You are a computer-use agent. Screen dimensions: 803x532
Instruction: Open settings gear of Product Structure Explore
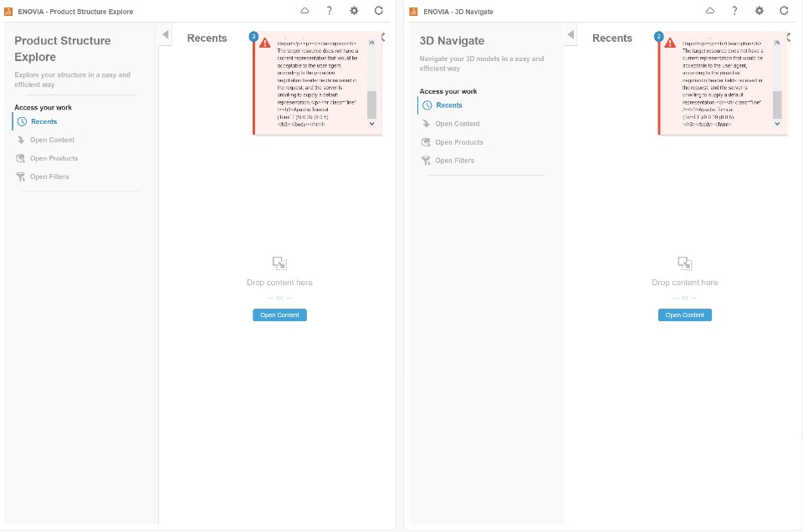(354, 11)
